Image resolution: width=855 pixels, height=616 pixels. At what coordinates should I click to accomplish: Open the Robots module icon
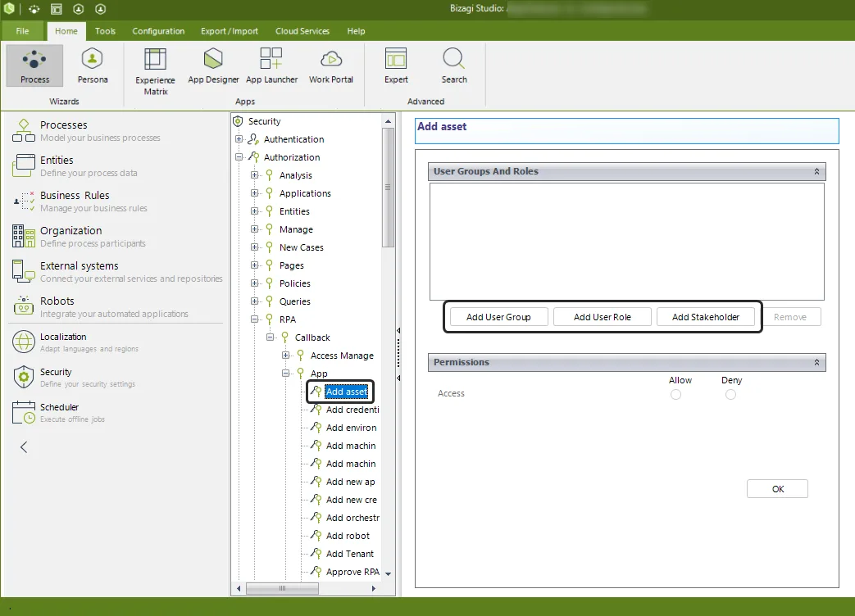pyautogui.click(x=24, y=306)
